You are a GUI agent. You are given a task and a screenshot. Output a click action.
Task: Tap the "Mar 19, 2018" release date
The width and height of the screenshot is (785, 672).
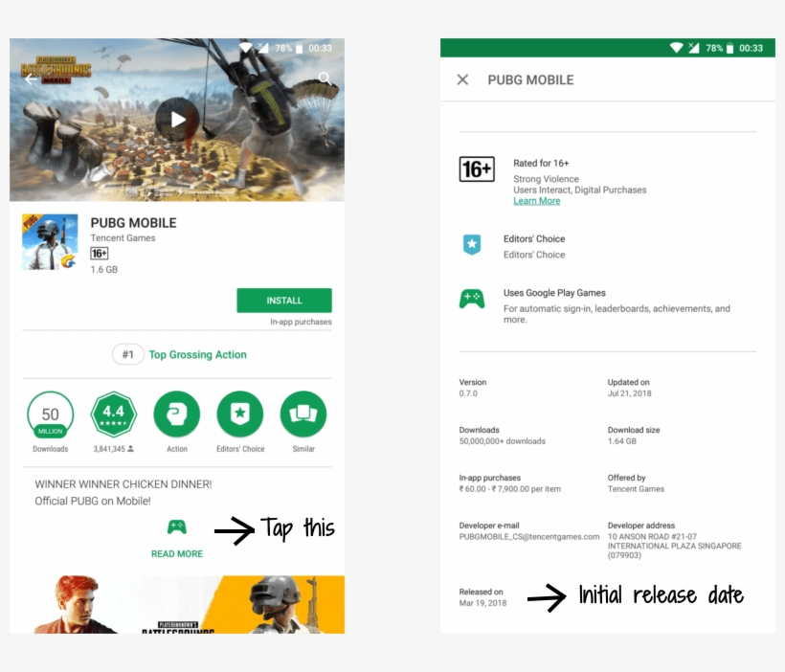pos(482,603)
